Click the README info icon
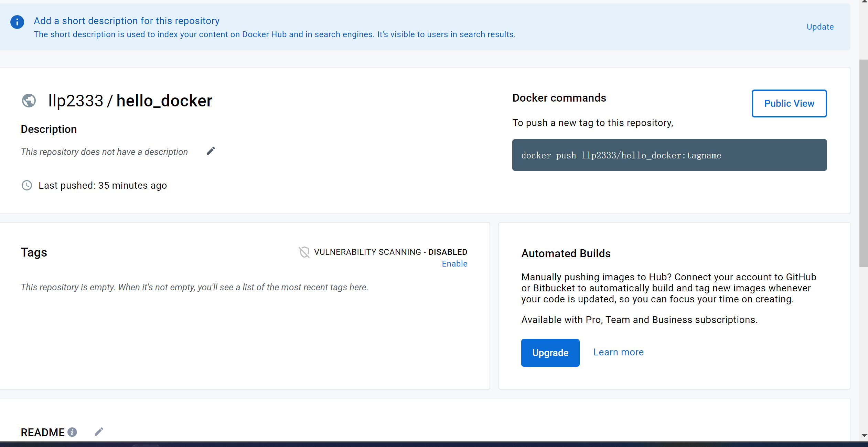This screenshot has height=447, width=868. pyautogui.click(x=72, y=432)
